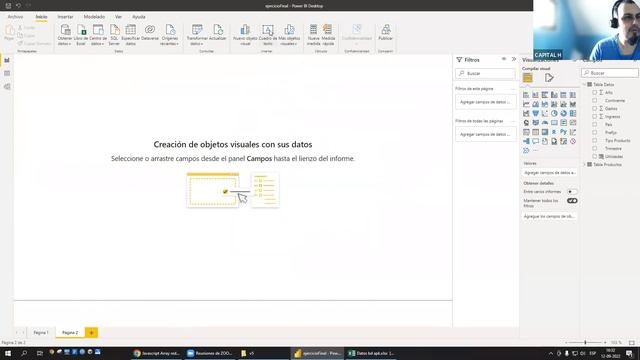Open the Report view from the left sidebar

(7, 60)
